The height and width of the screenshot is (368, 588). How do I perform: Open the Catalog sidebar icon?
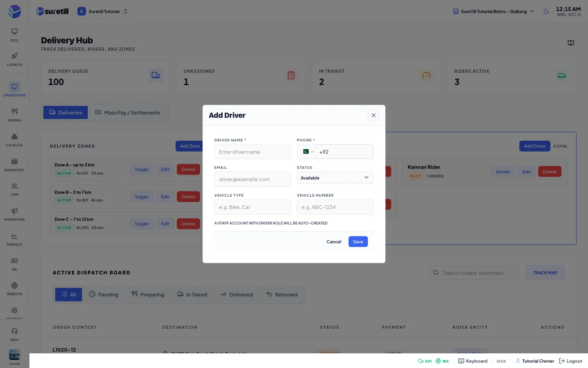click(x=14, y=139)
